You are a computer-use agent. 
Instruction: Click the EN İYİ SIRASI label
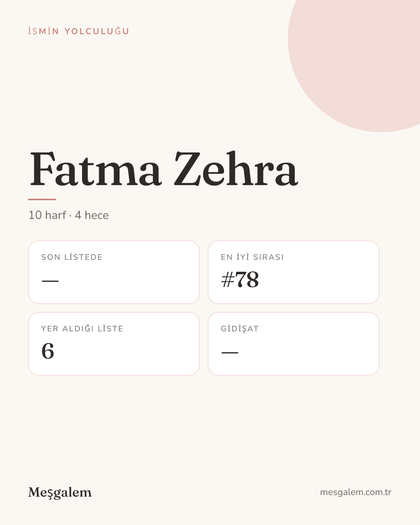click(x=252, y=257)
